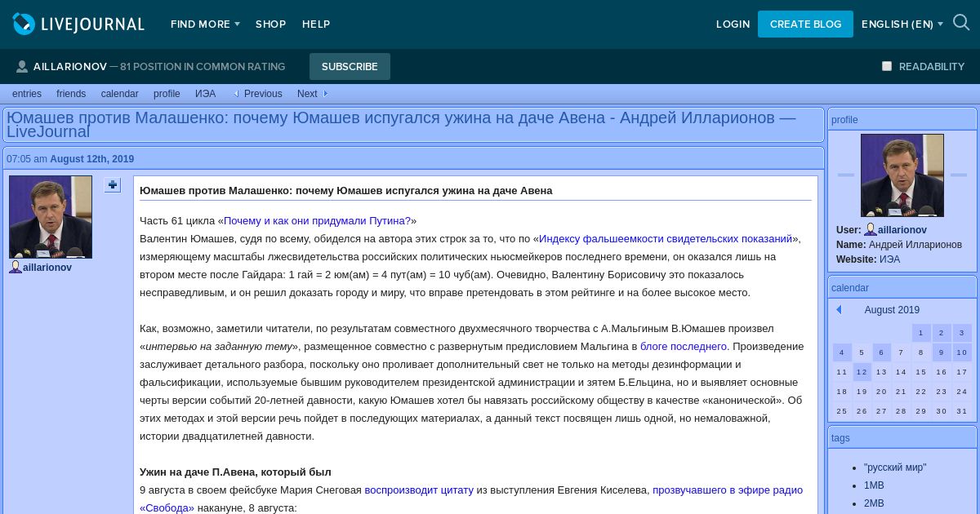Open the 'воспроизводит цитату' link
The height and width of the screenshot is (514, 980).
click(419, 490)
